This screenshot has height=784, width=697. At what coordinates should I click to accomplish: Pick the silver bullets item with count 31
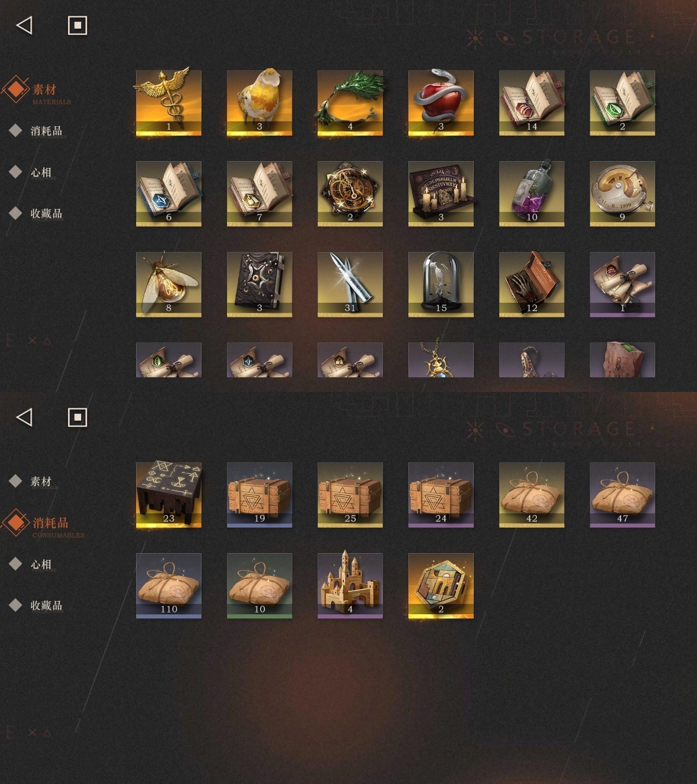pyautogui.click(x=350, y=285)
